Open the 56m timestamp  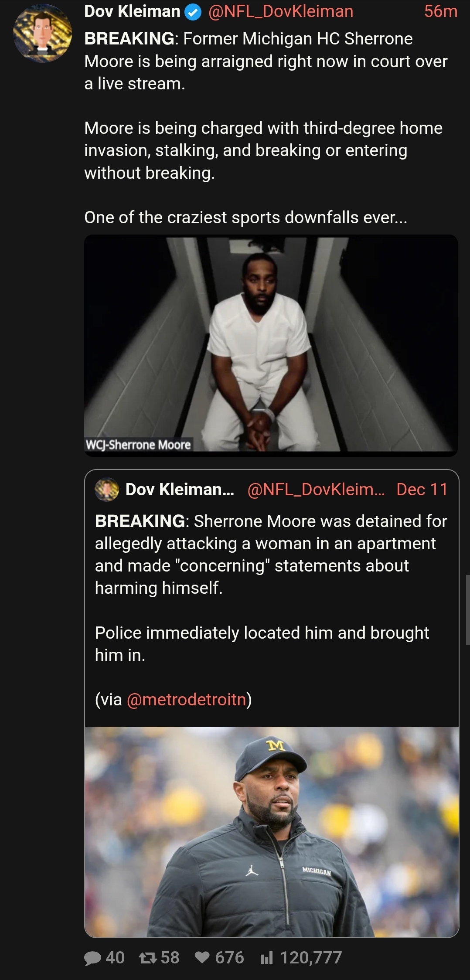pyautogui.click(x=441, y=12)
